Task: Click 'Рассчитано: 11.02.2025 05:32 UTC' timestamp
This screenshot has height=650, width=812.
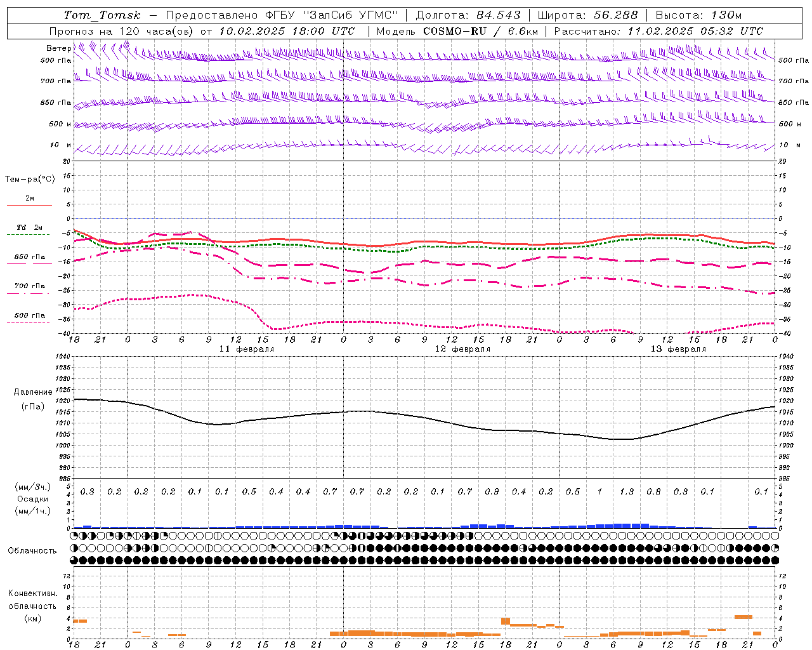Action: pyautogui.click(x=658, y=31)
